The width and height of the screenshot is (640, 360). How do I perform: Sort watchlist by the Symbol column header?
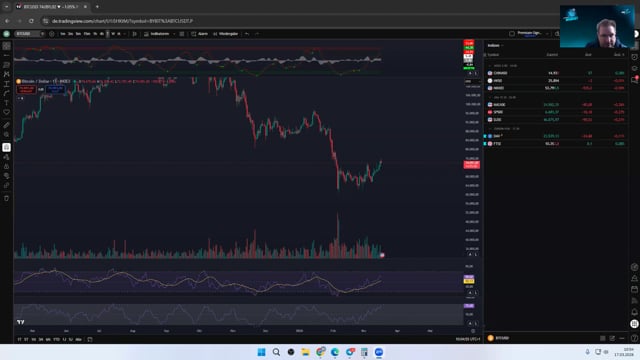[x=493, y=55]
